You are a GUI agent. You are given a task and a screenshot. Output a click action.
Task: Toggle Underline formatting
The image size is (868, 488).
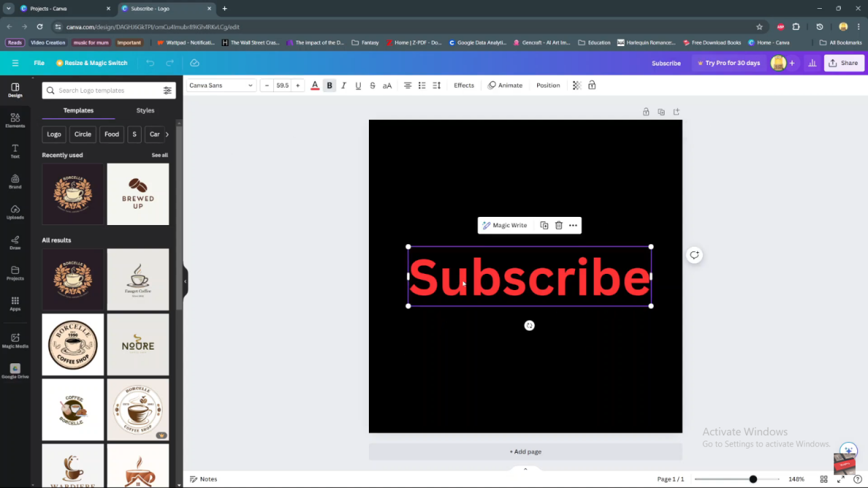click(x=358, y=85)
